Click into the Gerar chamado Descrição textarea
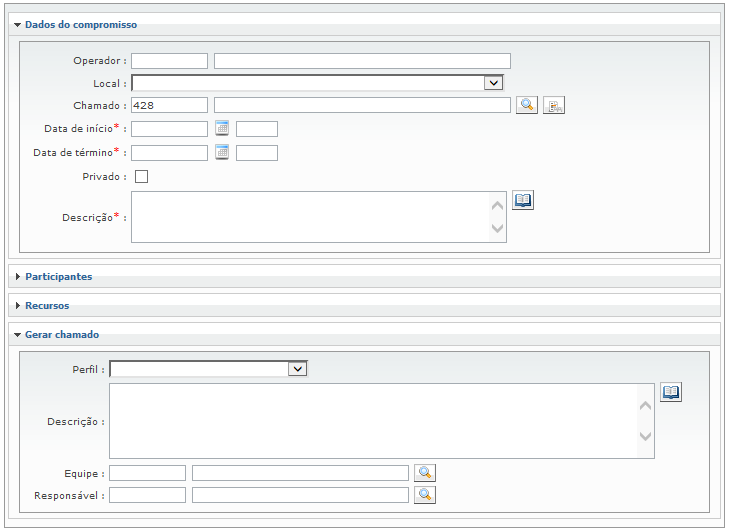Viewport: 729px width, 531px height. click(x=370, y=421)
